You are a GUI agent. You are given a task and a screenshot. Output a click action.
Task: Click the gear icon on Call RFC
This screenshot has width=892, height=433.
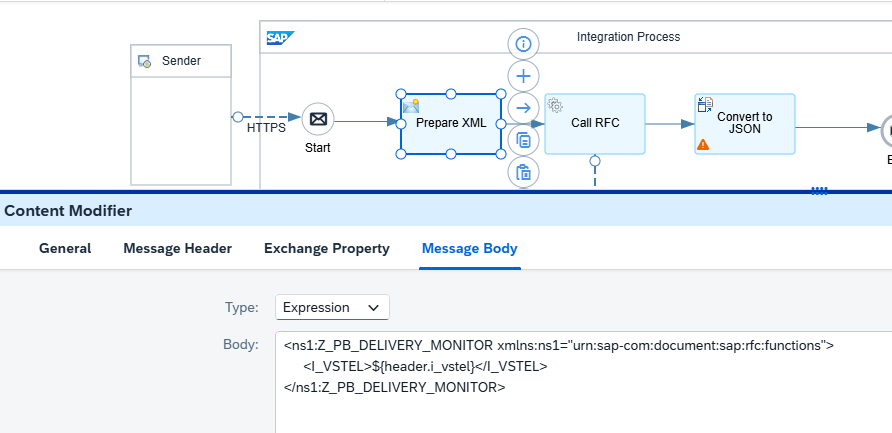[x=555, y=105]
